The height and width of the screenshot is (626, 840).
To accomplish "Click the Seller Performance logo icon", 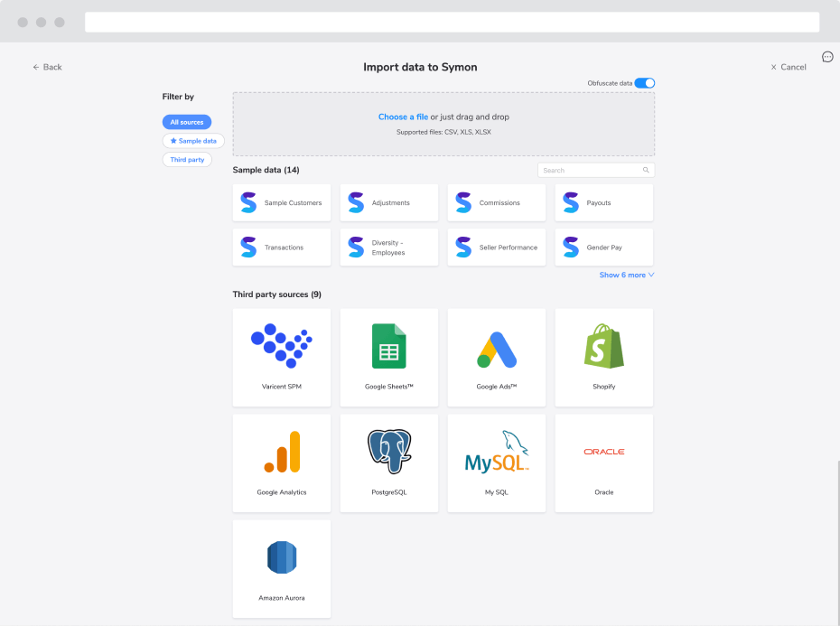I will (463, 248).
